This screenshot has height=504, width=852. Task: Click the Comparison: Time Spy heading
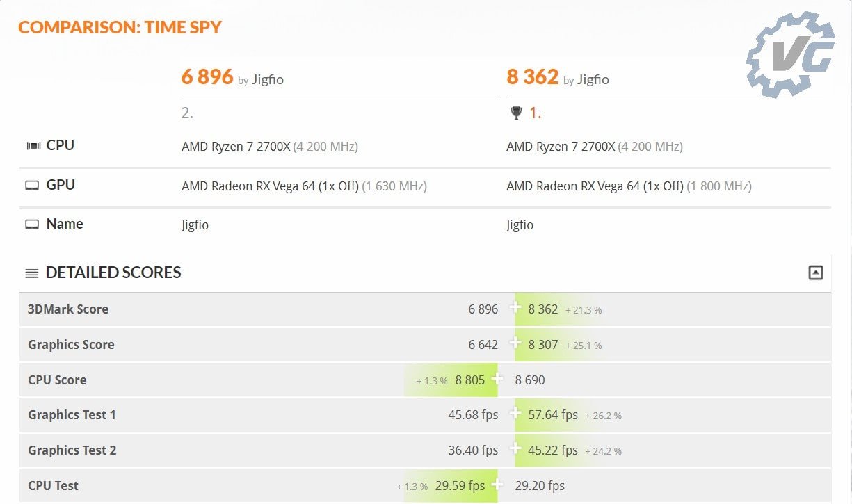tap(120, 28)
